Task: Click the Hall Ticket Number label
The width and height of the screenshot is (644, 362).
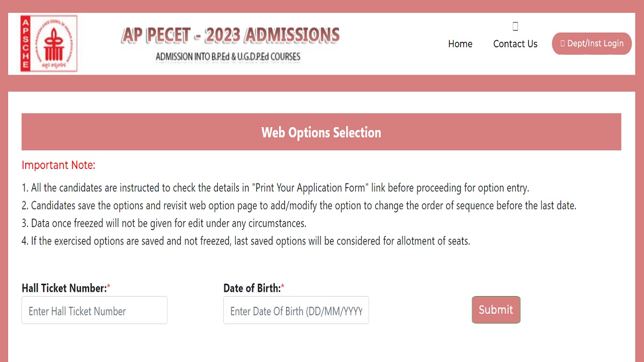Action: 66,288
